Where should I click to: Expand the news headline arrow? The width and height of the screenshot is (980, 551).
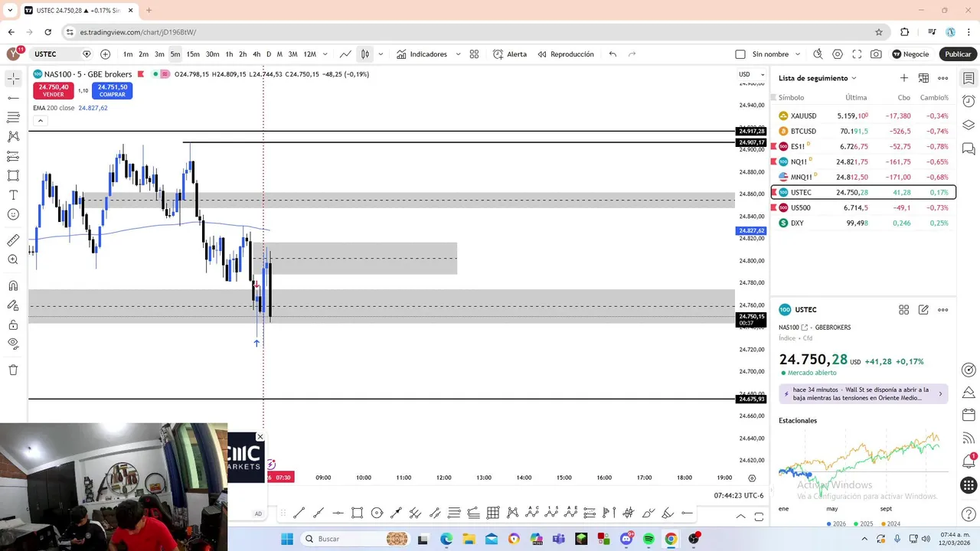coord(940,394)
